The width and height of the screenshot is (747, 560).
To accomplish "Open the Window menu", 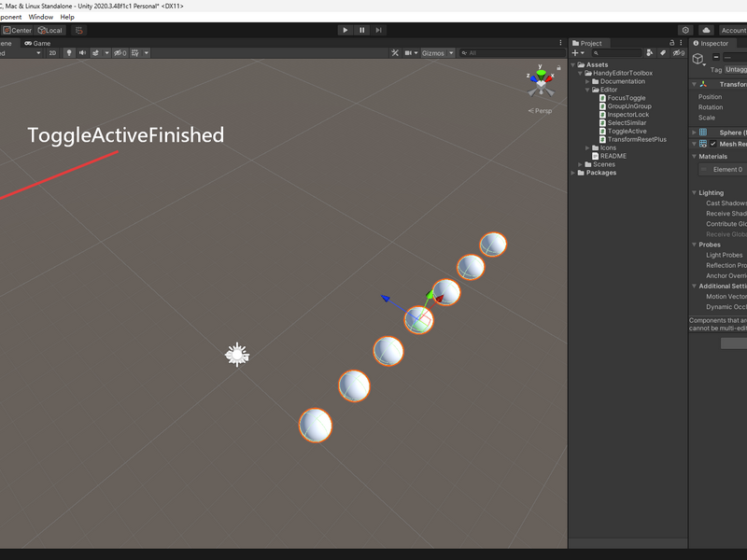I will tap(41, 17).
